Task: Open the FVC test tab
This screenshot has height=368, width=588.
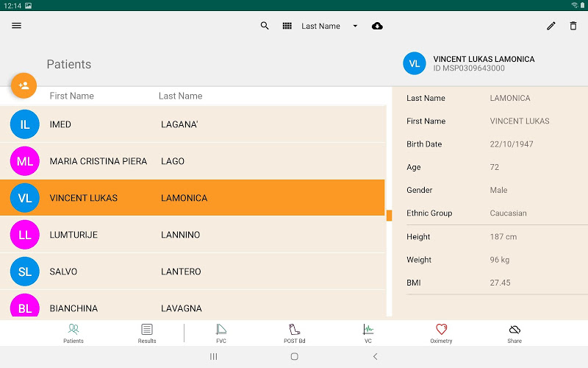Action: pyautogui.click(x=221, y=333)
